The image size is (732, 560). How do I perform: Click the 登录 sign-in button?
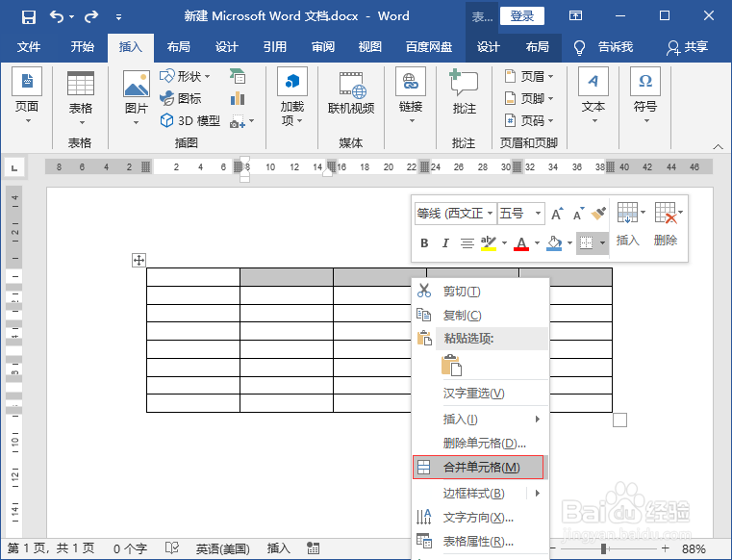pos(522,16)
